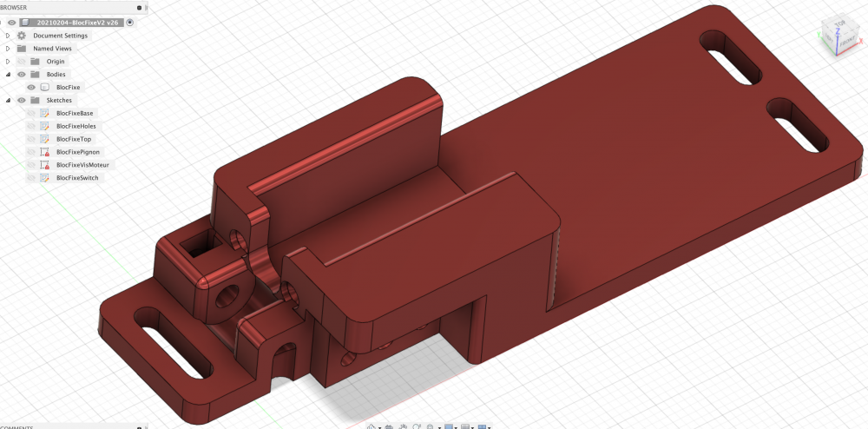Hide the Bodies folder via eye icon

[x=22, y=75]
